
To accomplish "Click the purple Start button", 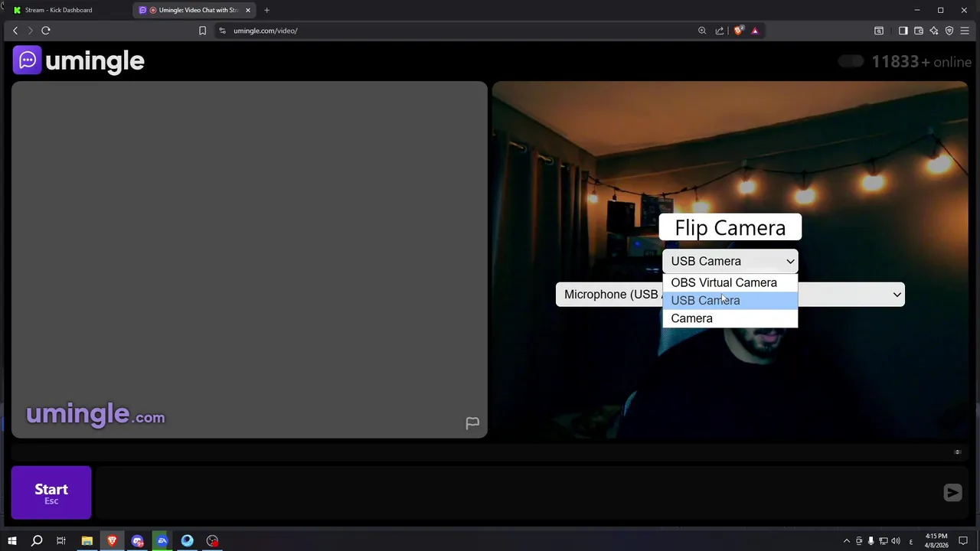I will point(51,493).
